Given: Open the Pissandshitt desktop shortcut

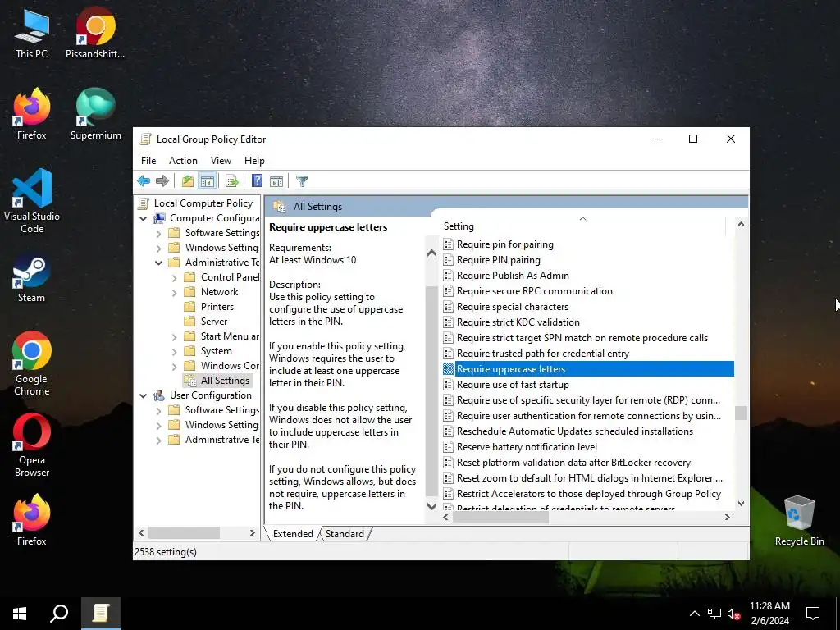Looking at the screenshot, I should coord(95,33).
